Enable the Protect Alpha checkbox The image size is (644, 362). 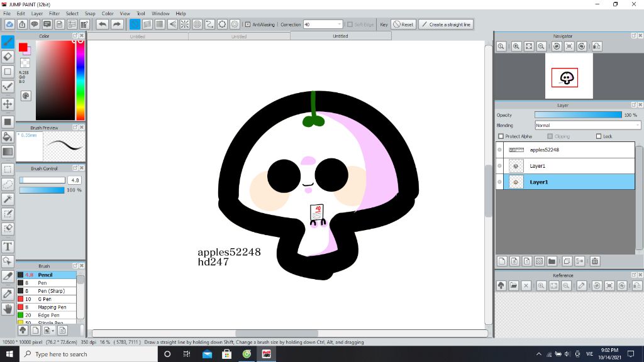click(501, 136)
